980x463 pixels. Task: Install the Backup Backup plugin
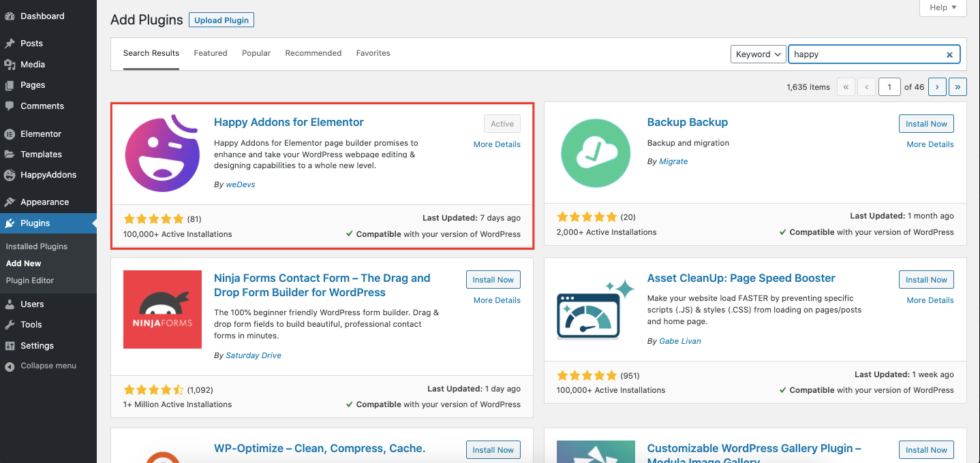click(x=927, y=124)
